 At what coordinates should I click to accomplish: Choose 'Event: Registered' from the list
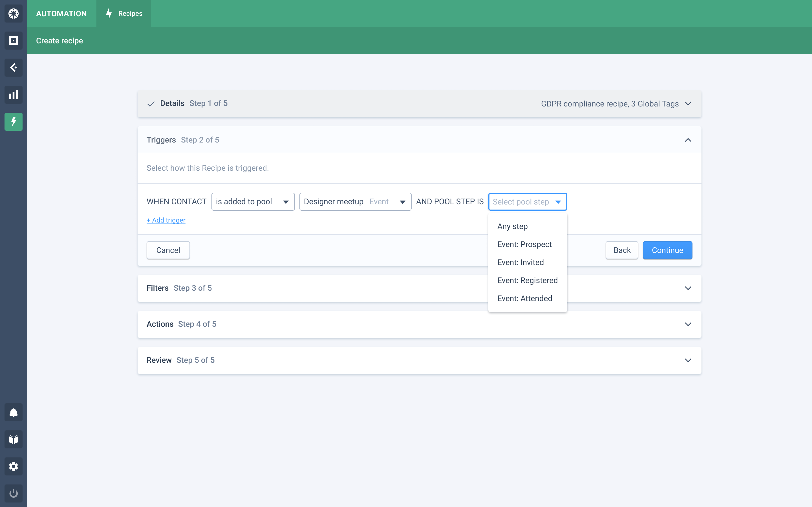(x=527, y=280)
